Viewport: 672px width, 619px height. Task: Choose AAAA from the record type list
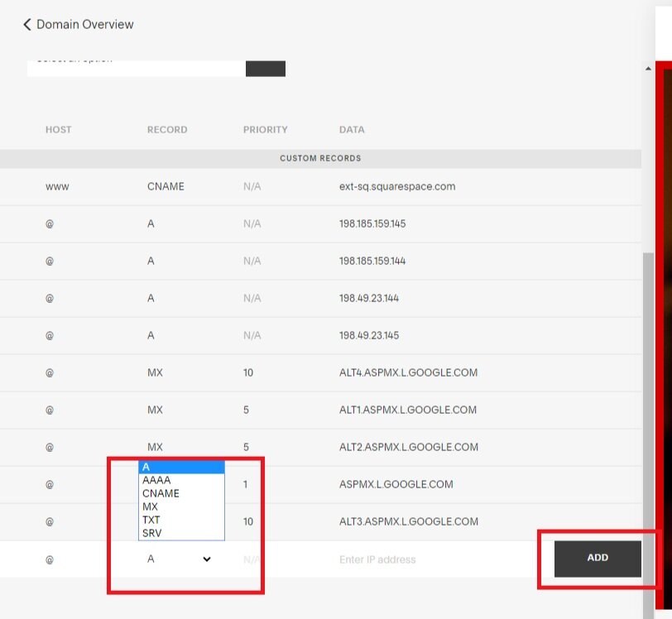[181, 480]
